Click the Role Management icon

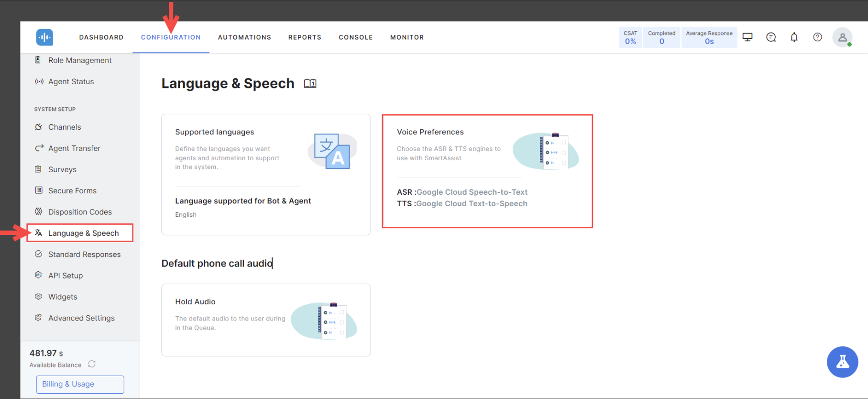click(x=38, y=60)
